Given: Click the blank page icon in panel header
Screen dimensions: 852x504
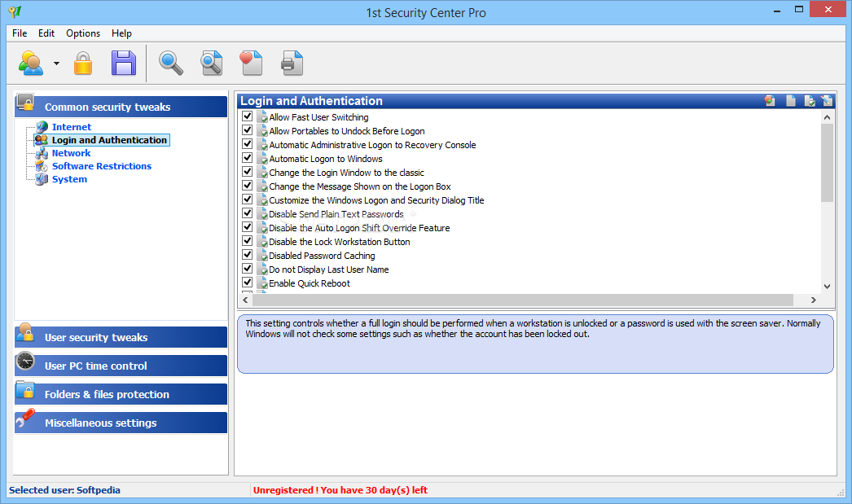Looking at the screenshot, I should (791, 100).
